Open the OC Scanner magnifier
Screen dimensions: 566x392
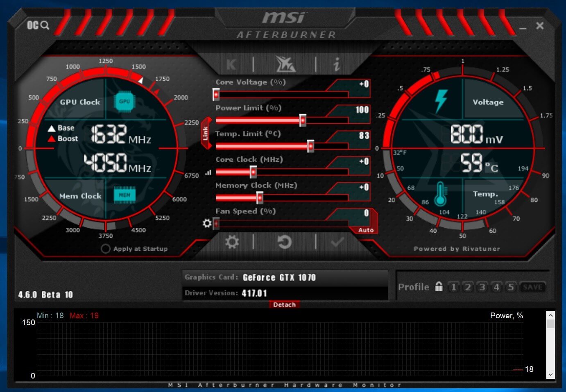(44, 25)
